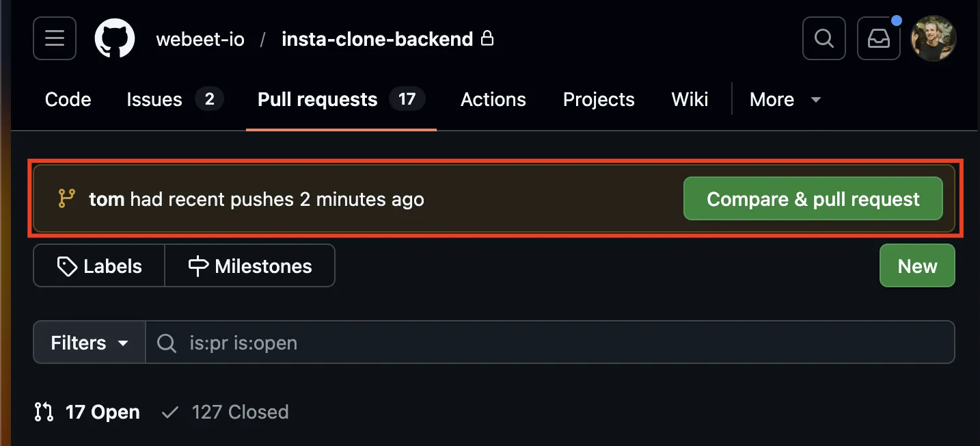Switch to the Actions tab

click(493, 99)
